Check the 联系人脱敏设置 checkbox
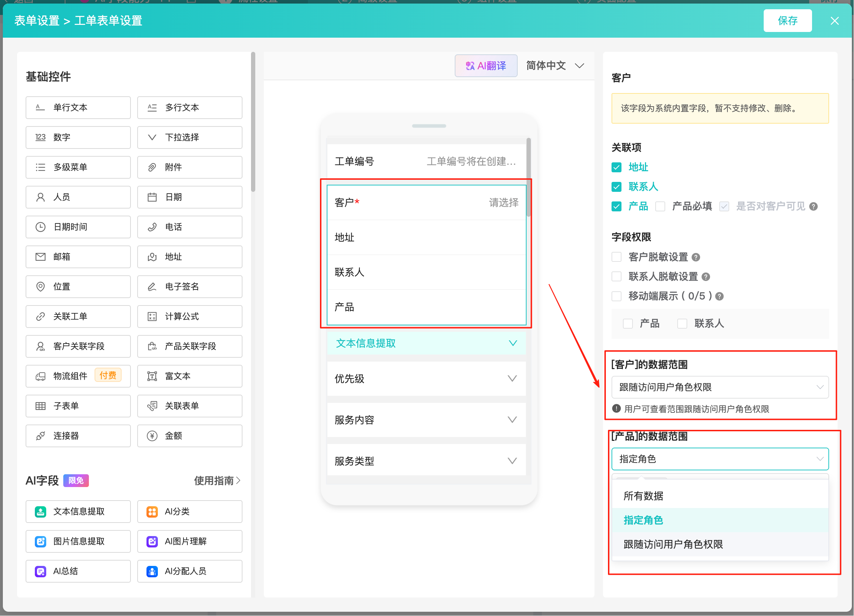This screenshot has height=616, width=854. click(x=617, y=277)
